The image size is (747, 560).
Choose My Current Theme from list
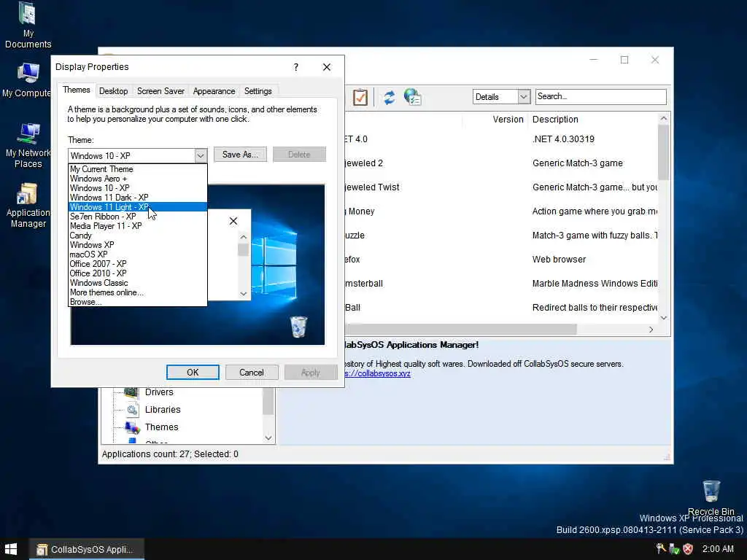click(138, 169)
